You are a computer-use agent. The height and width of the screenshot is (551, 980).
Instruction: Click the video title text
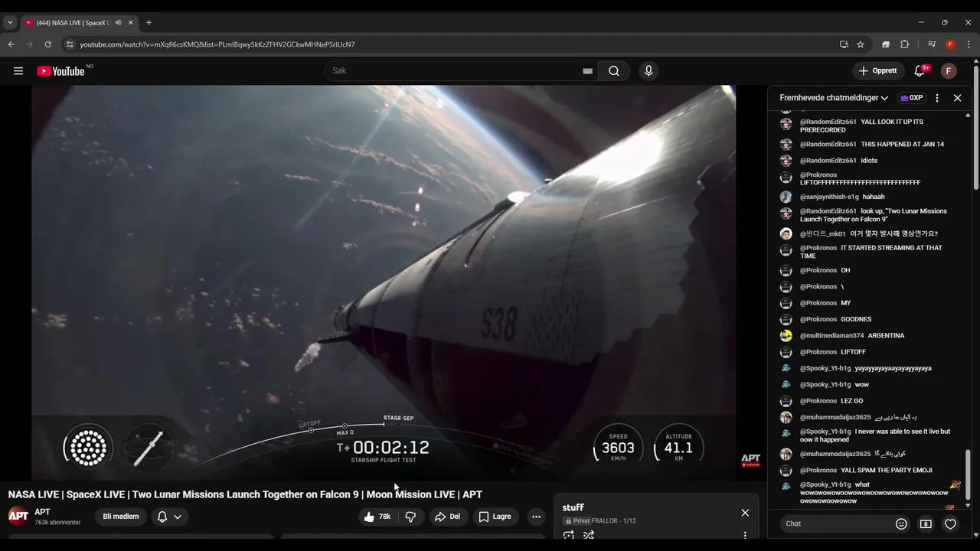tap(245, 494)
